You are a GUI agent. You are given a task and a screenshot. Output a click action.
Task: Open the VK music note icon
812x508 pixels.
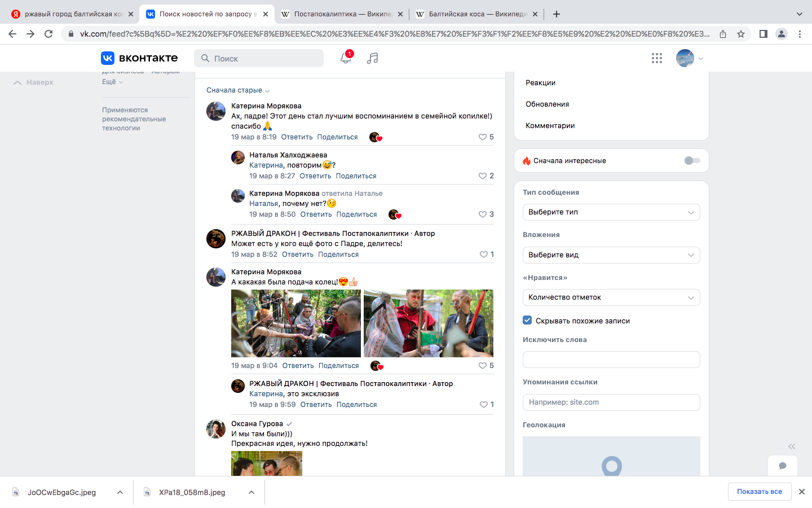click(x=372, y=58)
